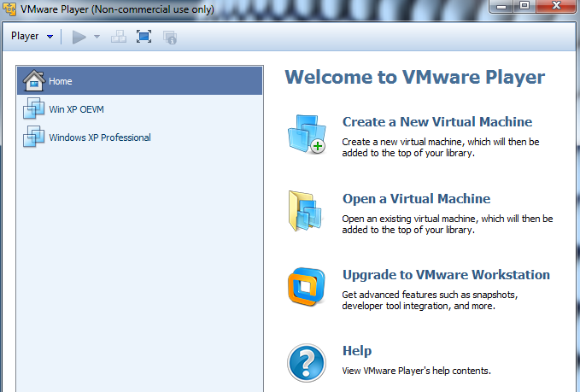Open the Help link
The image size is (580, 392).
point(357,351)
